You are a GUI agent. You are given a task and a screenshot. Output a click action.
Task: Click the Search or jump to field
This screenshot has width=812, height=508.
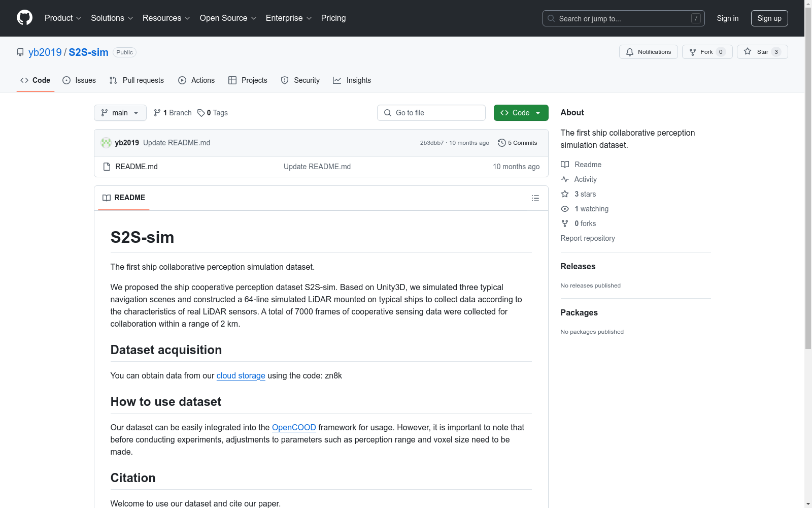pos(624,18)
